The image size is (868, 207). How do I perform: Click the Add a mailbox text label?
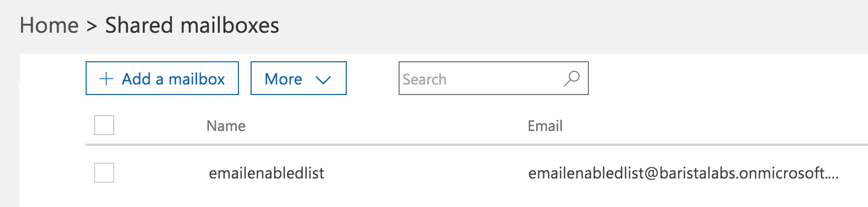tap(173, 79)
